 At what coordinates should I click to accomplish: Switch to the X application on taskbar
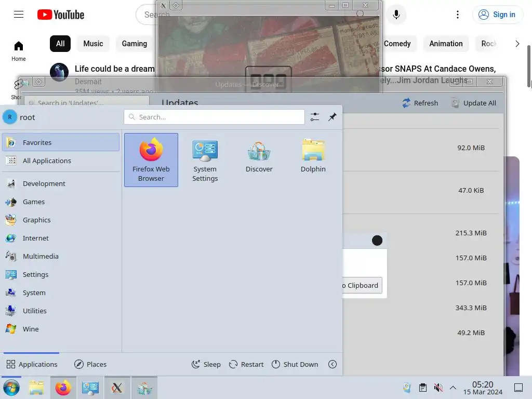coord(117,388)
